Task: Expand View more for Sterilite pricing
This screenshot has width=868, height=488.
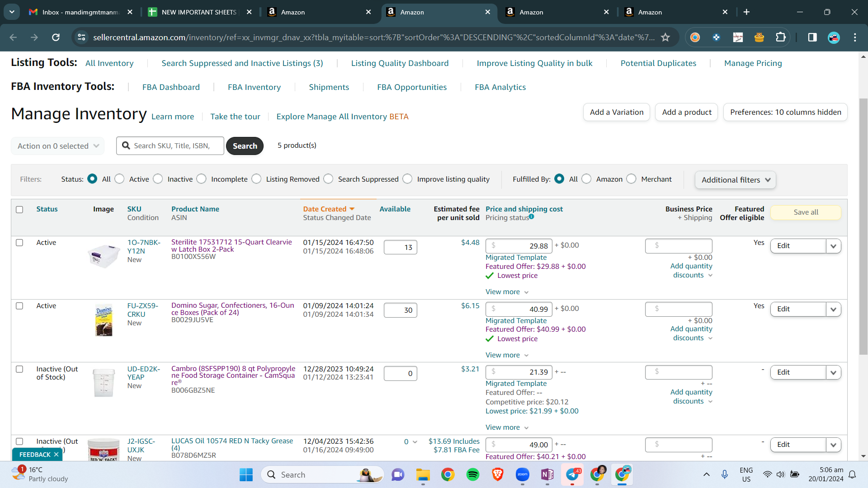Action: click(x=507, y=292)
